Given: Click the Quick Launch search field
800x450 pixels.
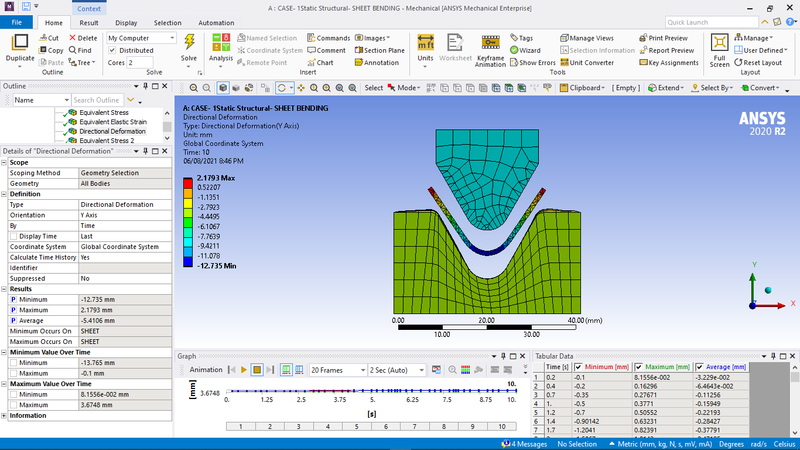Looking at the screenshot, I should click(x=712, y=22).
